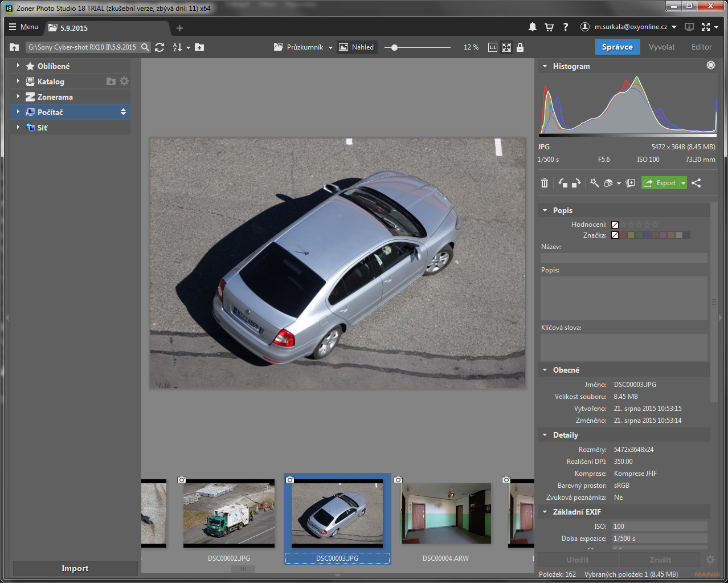Open the Export dropdown arrow
728x583 pixels.
point(684,183)
